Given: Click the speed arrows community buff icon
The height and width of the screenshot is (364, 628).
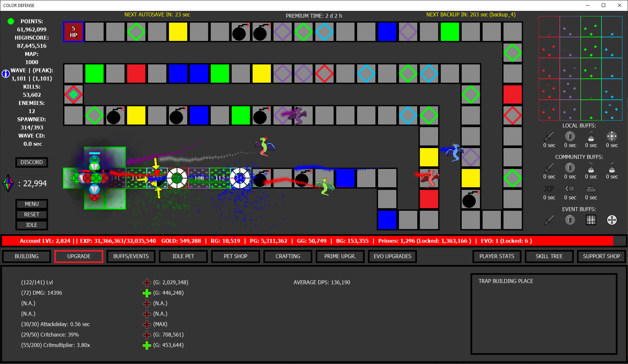Looking at the screenshot, I should pyautogui.click(x=570, y=189).
